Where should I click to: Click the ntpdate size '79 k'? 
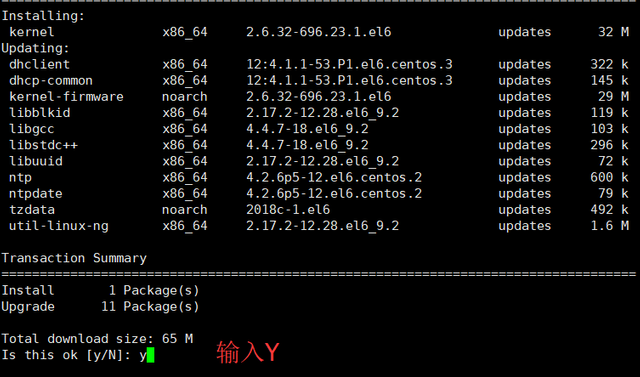(x=613, y=193)
